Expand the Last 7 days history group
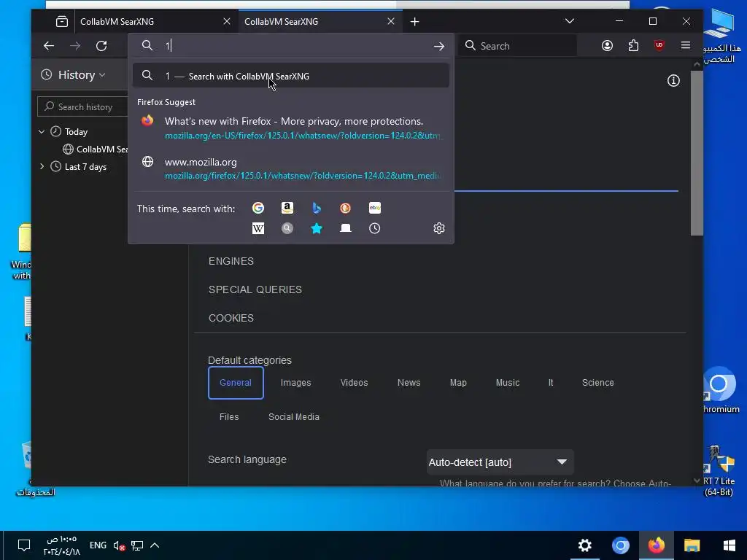 (42, 167)
